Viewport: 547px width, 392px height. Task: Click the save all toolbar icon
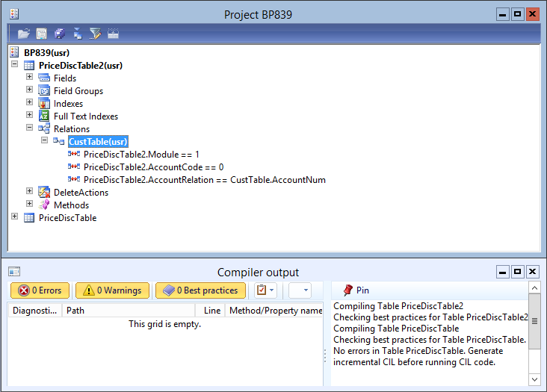pyautogui.click(x=60, y=34)
